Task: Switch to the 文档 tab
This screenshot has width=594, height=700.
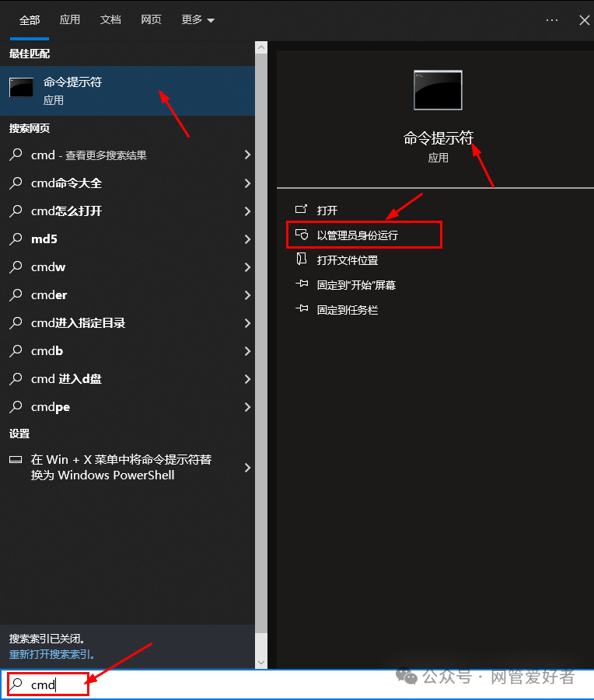Action: click(110, 20)
